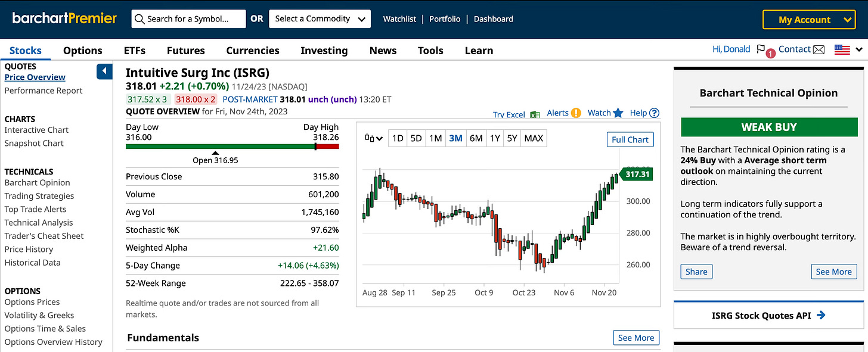Screen dimensions: 868x352
Task: Expand the country selector chevron
Action: coord(859,50)
